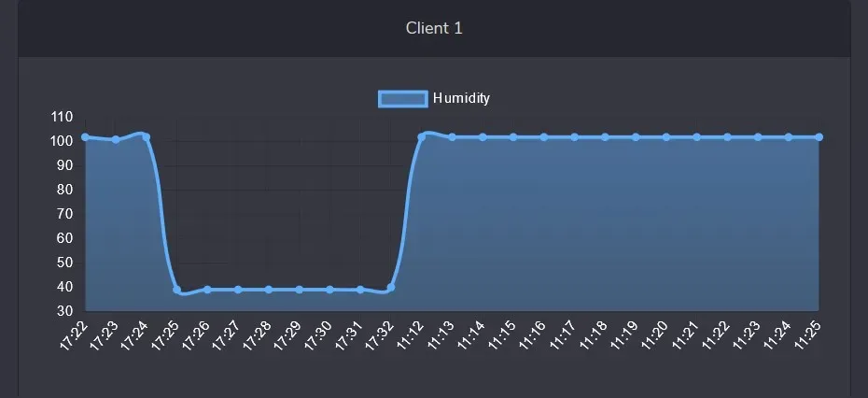Screen dimensions: 868x398
Task: Select the data point at 17:32
Action: pos(391,288)
